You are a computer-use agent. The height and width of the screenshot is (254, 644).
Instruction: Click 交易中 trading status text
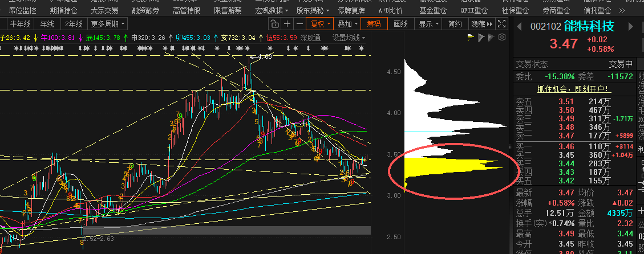(x=621, y=64)
